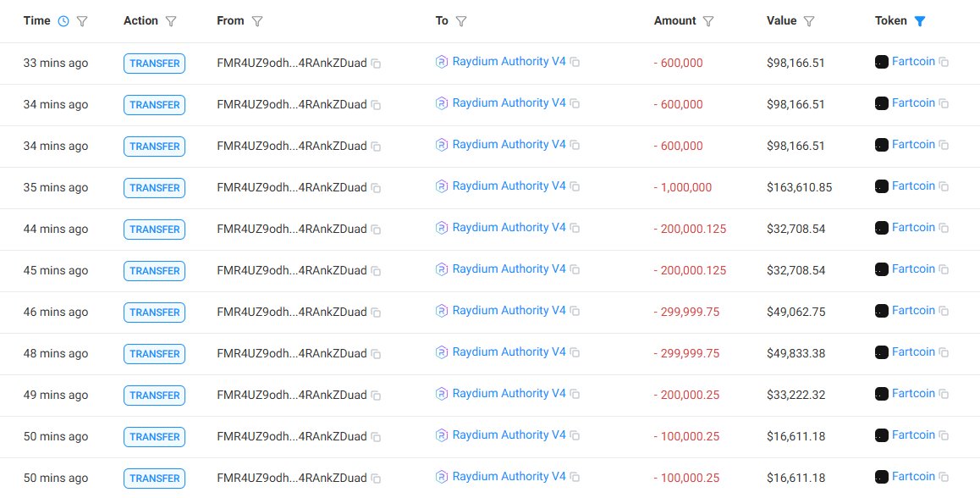Filter the Value column

point(809,21)
